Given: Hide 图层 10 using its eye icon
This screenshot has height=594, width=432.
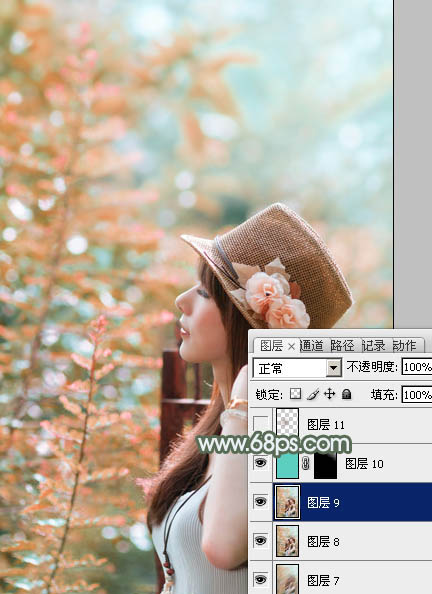Looking at the screenshot, I should [260, 463].
